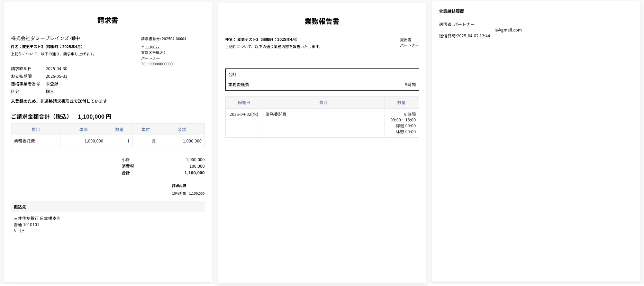Select the 未登録 value beside 適格事業者番号
Screen dimensions: 644x286
click(x=52, y=84)
